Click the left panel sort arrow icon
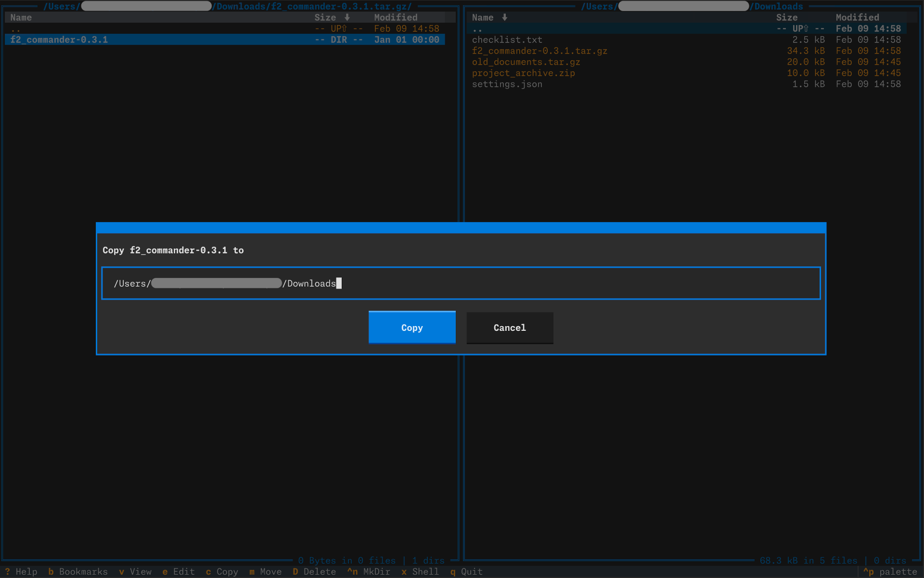The height and width of the screenshot is (578, 924). pyautogui.click(x=347, y=17)
